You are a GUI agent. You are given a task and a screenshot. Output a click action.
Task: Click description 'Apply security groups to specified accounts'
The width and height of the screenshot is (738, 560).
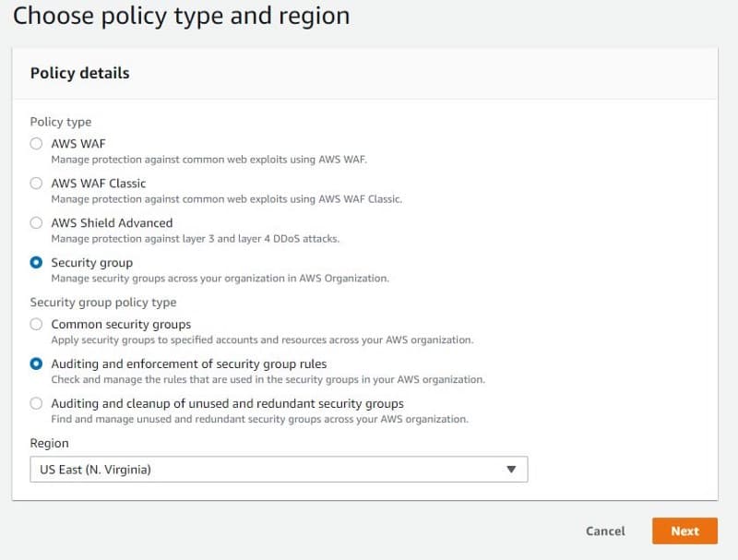(262, 340)
